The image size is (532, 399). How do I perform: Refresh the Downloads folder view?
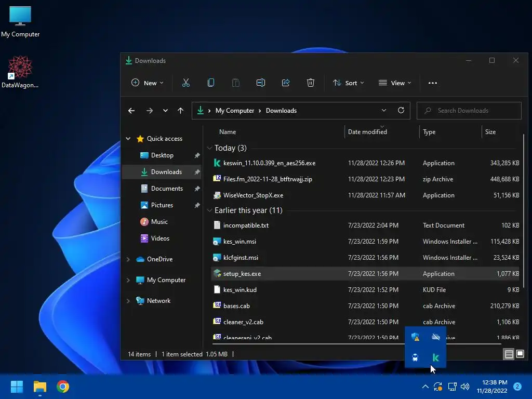click(401, 110)
